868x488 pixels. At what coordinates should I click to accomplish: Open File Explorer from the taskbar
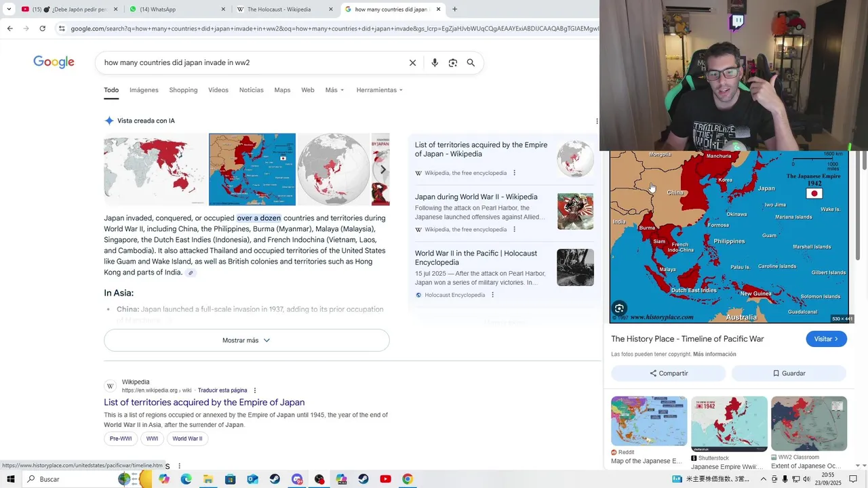[208, 479]
